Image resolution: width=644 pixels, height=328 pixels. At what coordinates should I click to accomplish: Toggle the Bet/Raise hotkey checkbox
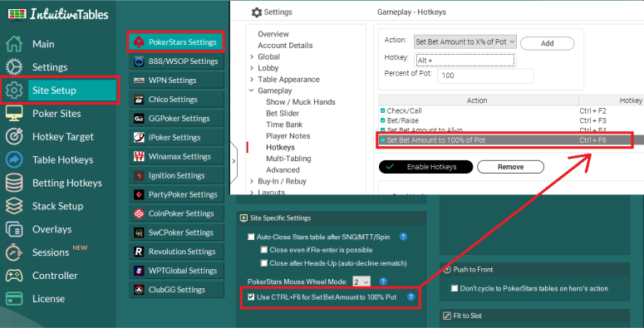[383, 120]
